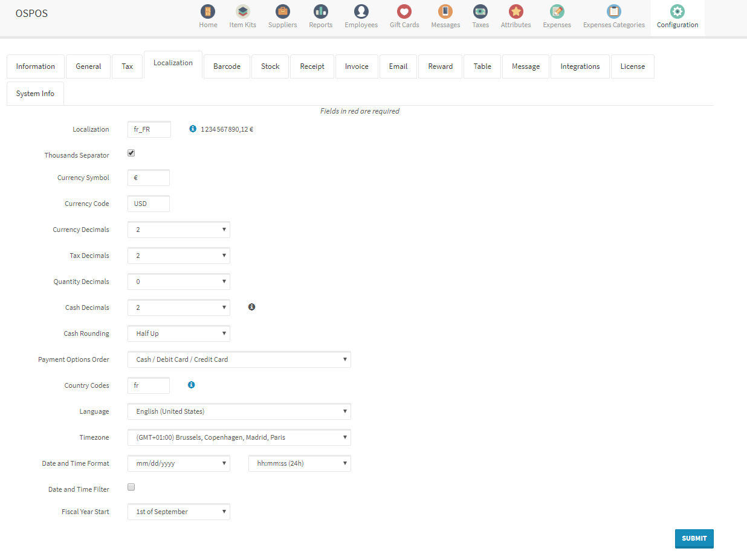
Task: Switch to the Barcode tab
Action: click(x=227, y=66)
